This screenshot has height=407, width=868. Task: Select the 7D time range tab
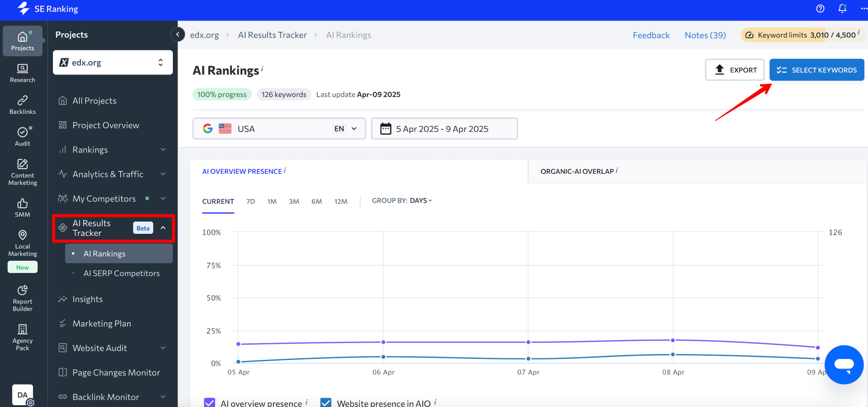click(250, 201)
